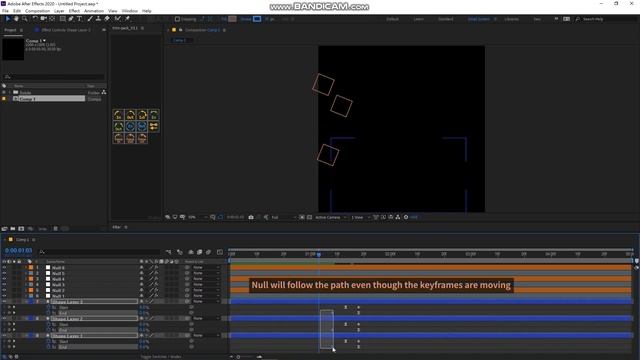Toggle Draft 3D icon in timeline

point(180,252)
